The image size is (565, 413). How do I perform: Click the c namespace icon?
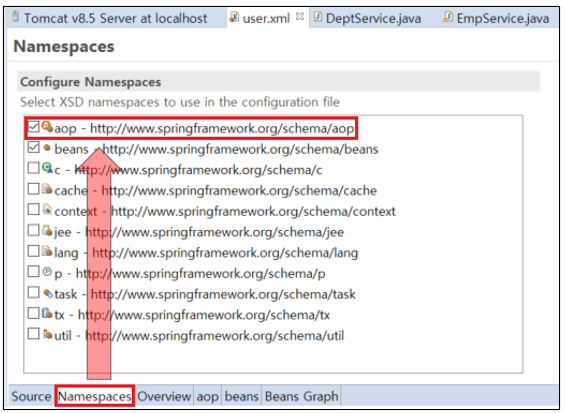click(x=47, y=168)
